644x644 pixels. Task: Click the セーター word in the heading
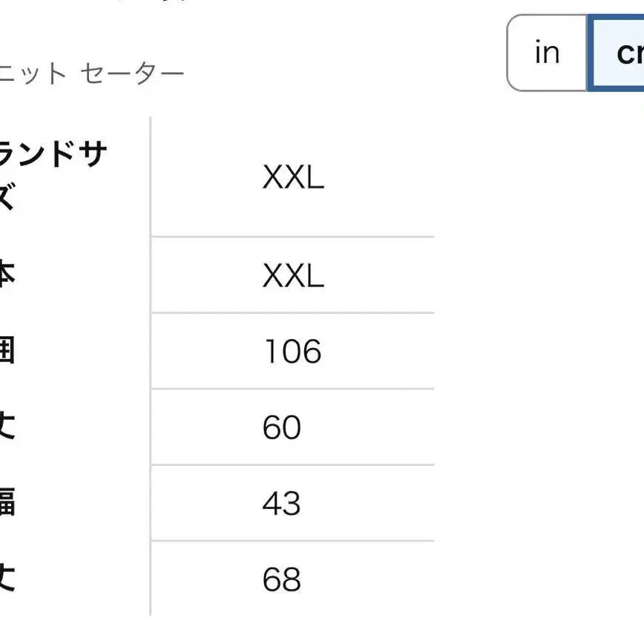(x=132, y=73)
